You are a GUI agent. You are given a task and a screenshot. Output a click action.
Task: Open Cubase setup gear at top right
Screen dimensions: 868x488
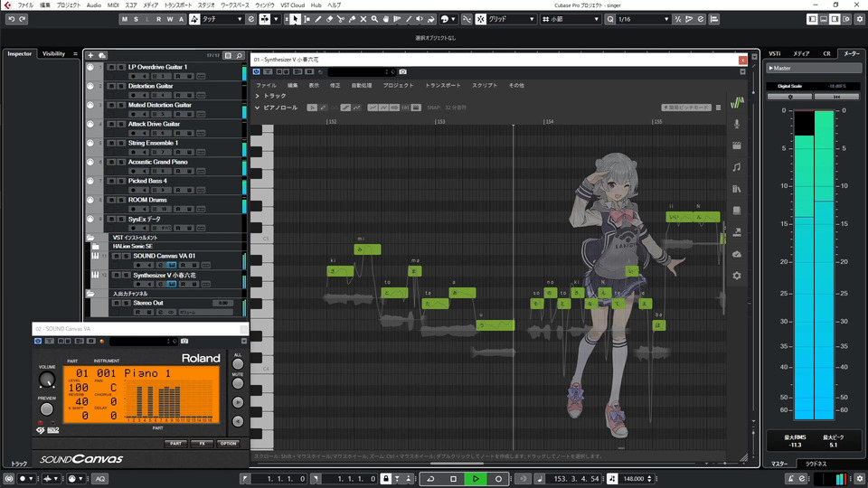click(x=860, y=19)
